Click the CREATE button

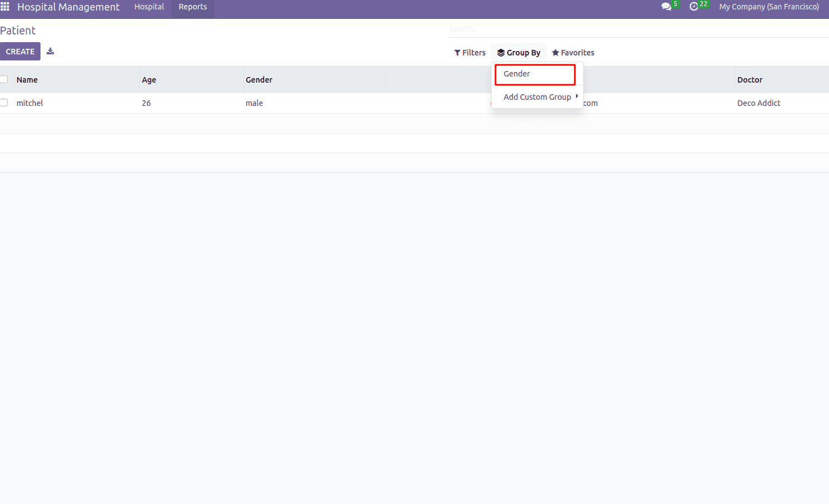pyautogui.click(x=20, y=52)
